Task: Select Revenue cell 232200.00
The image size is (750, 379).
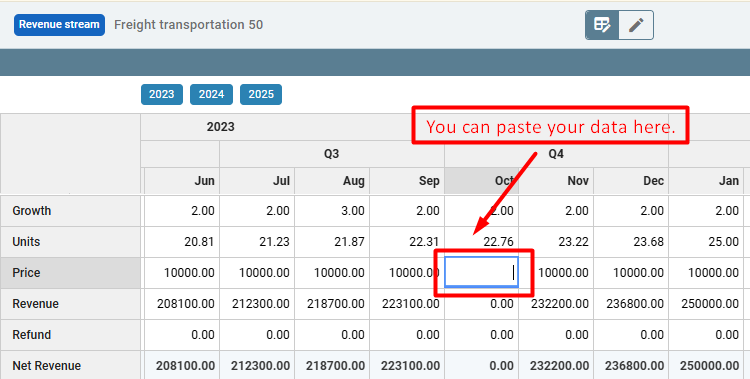Action: tap(556, 304)
